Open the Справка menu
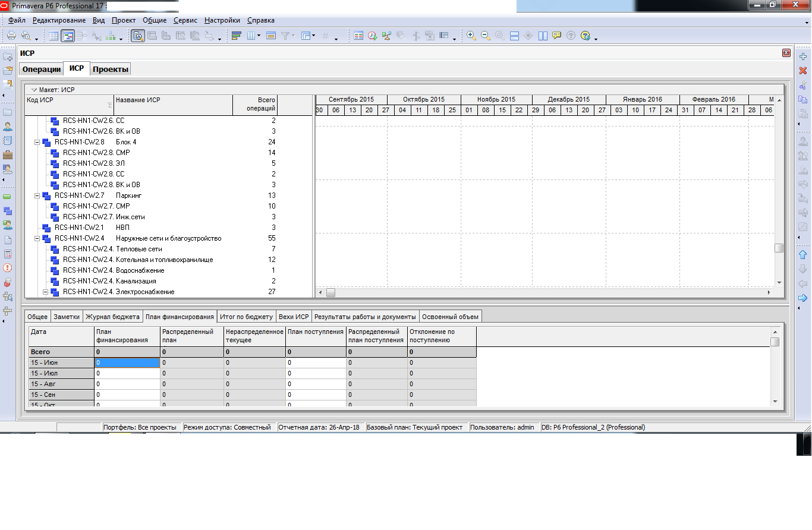This screenshot has height=530, width=812. click(x=261, y=20)
